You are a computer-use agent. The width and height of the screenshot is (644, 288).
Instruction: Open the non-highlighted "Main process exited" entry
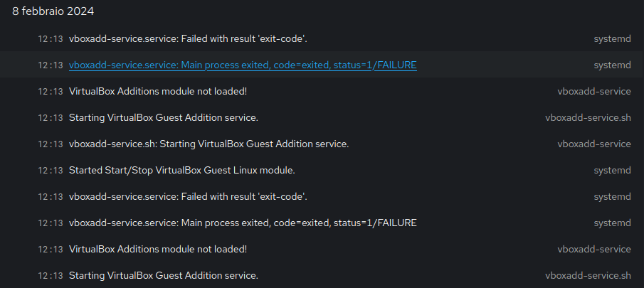click(243, 223)
